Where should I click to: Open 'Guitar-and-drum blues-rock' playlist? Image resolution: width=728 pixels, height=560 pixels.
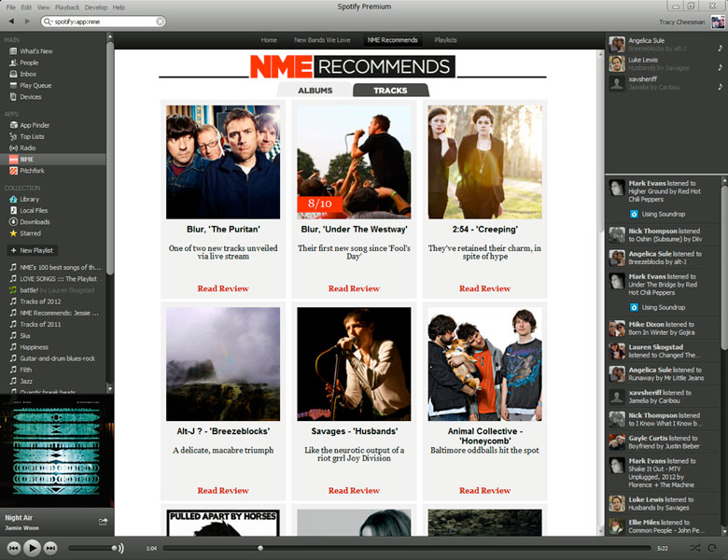click(x=57, y=358)
